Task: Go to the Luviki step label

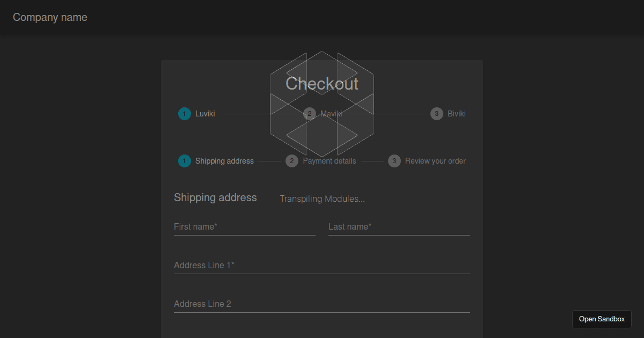Action: point(205,114)
